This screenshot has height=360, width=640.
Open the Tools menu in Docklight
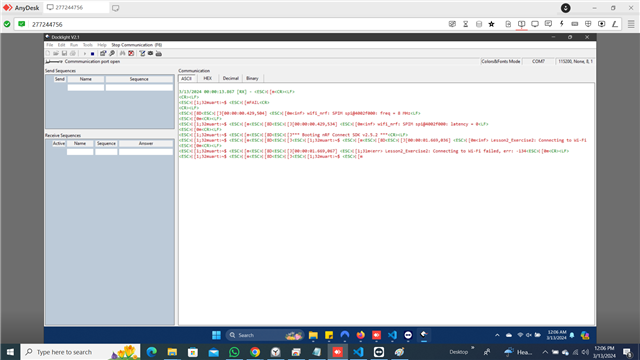(x=88, y=45)
